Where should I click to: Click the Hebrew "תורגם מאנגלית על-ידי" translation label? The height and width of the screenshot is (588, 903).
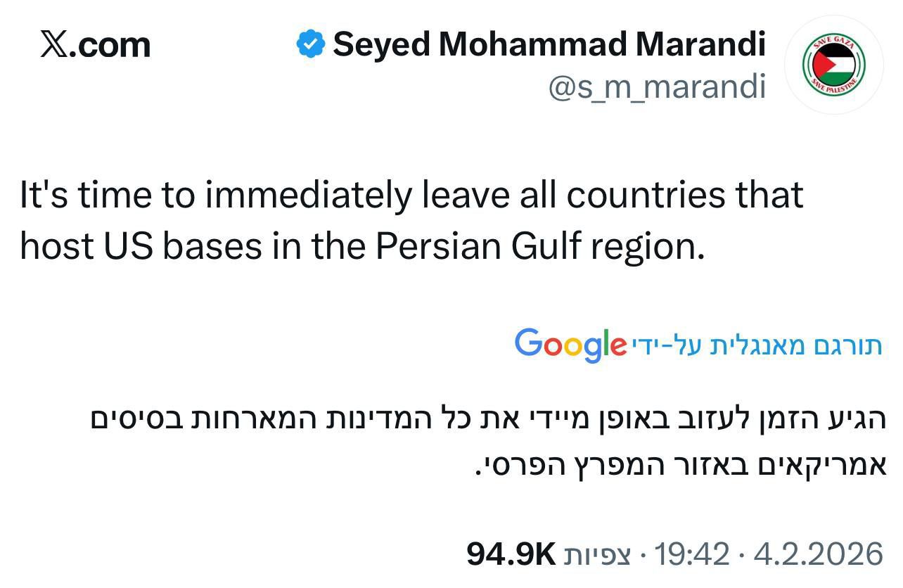(x=757, y=345)
